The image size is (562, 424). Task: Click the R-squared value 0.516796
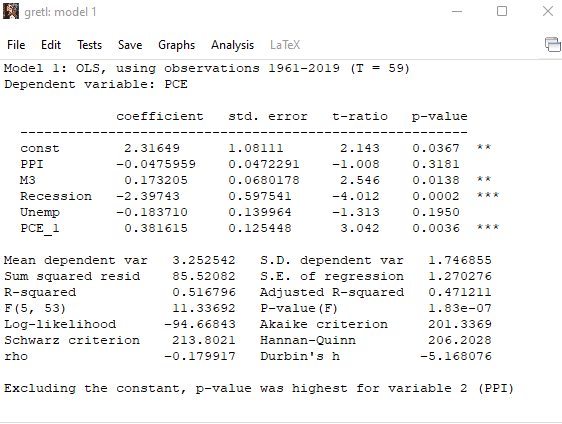point(204,292)
